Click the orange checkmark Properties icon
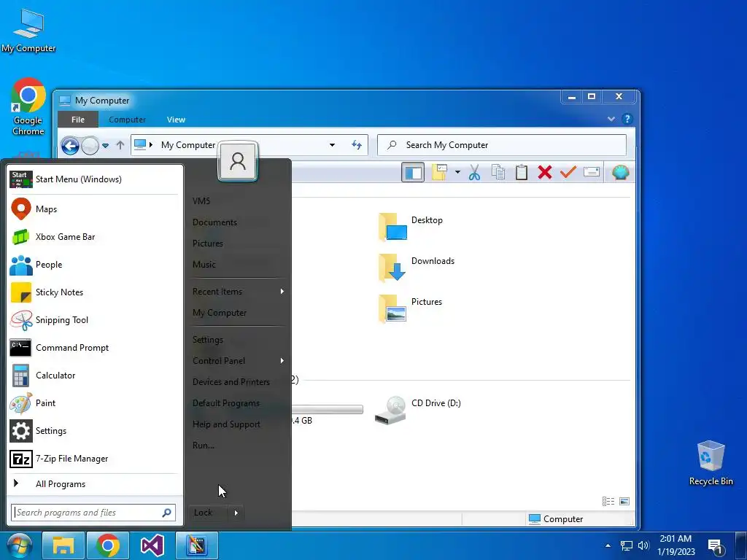The width and height of the screenshot is (747, 560). (x=568, y=172)
